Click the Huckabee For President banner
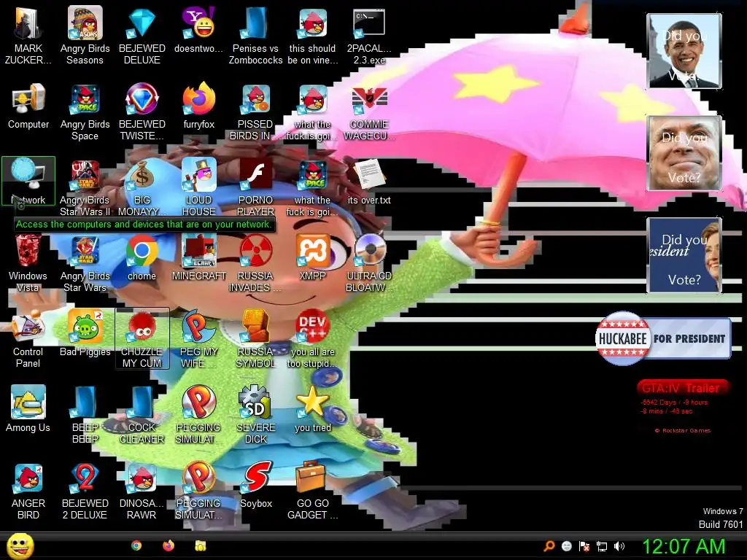747x560 pixels. (x=663, y=338)
